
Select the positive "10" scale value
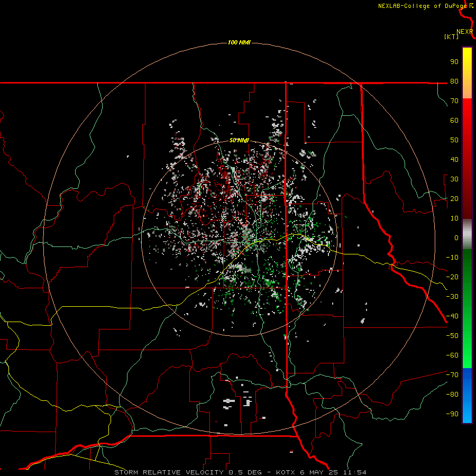454,218
